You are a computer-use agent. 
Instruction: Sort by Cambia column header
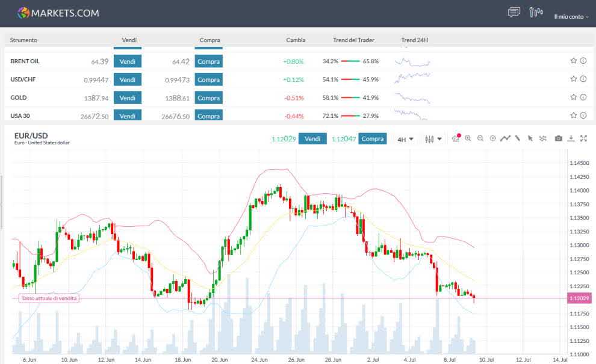(x=296, y=40)
